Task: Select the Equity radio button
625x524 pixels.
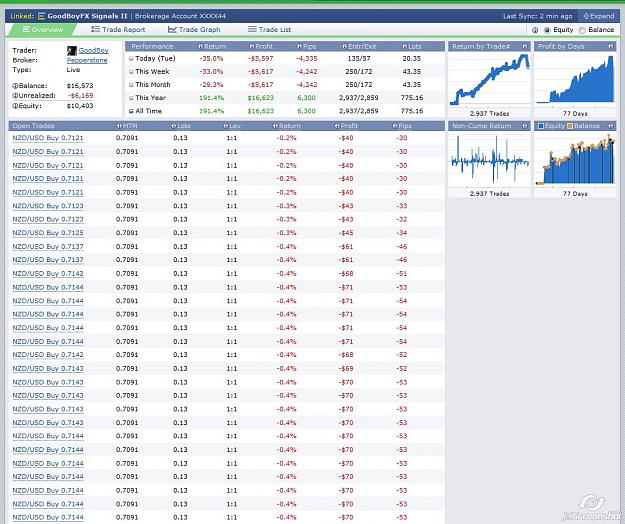Action: [547, 30]
